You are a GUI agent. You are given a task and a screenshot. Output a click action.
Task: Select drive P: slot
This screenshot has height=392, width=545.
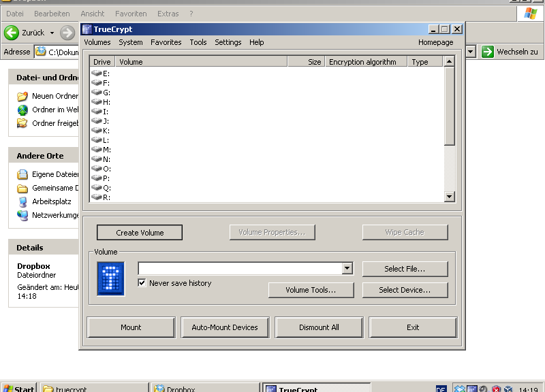(100, 178)
